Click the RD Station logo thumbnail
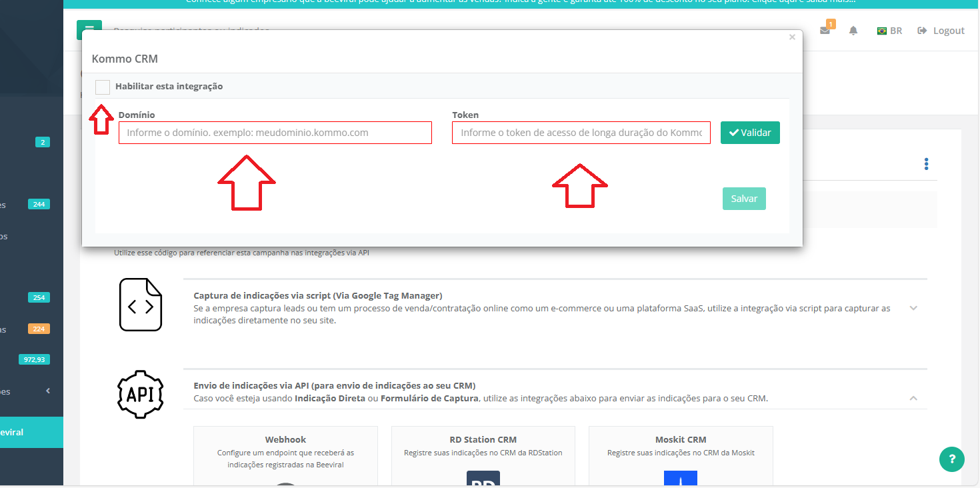Image resolution: width=980 pixels, height=488 pixels. point(483,479)
